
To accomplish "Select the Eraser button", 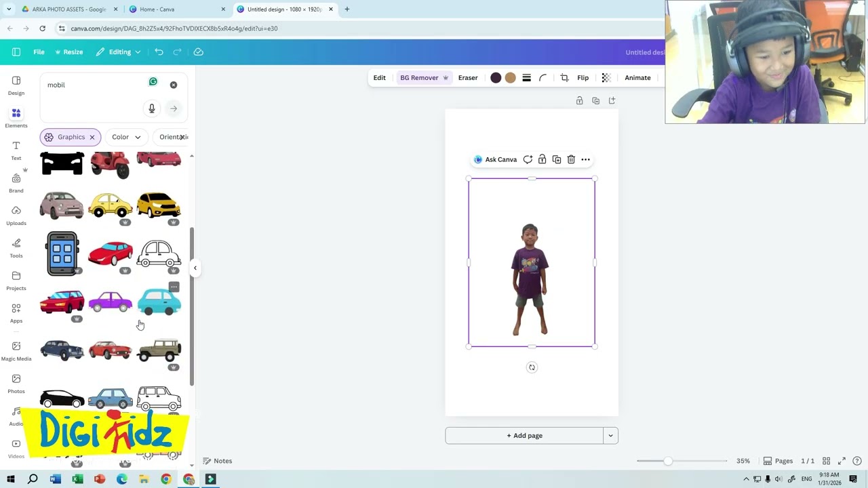I will [468, 78].
